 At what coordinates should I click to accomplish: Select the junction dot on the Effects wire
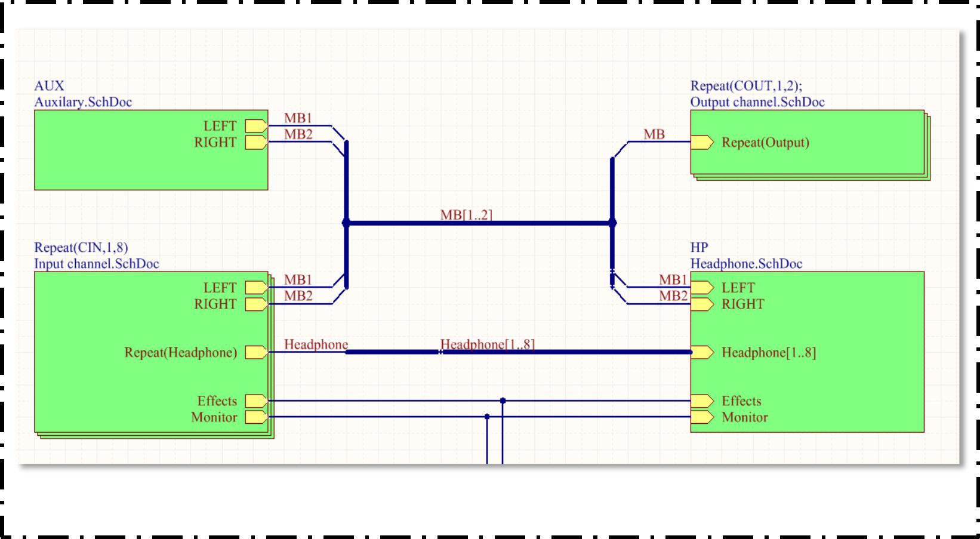point(503,401)
